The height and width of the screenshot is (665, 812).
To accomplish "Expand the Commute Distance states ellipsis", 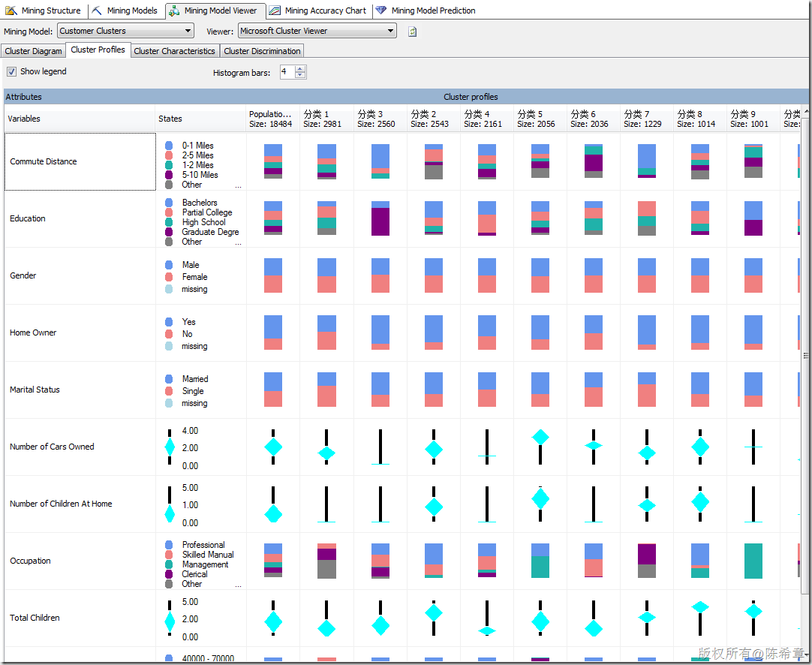I will tap(238, 186).
